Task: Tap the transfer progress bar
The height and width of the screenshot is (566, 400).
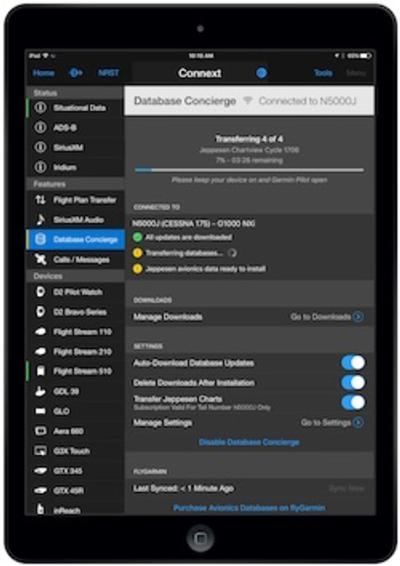Action: coord(249,170)
